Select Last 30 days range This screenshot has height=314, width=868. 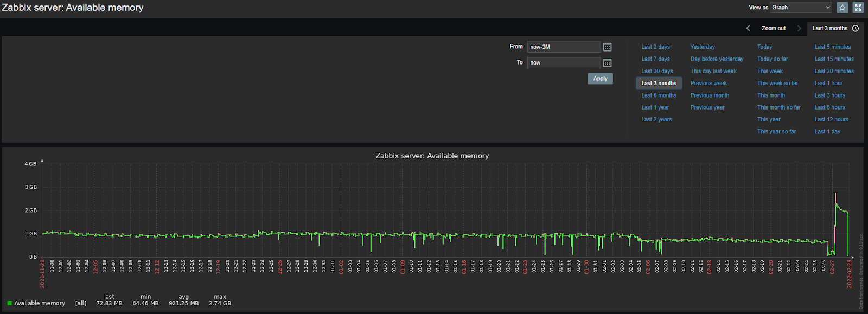pos(657,71)
